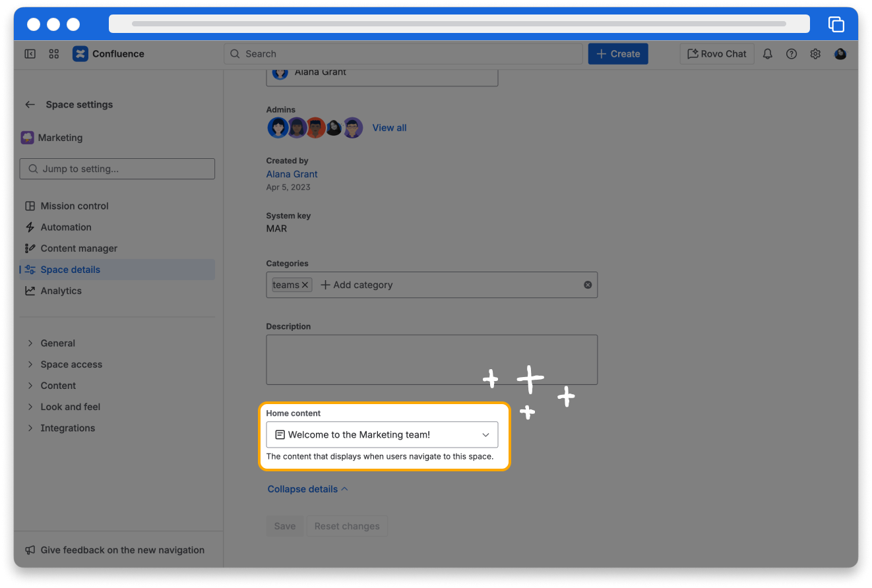Click the back arrow beside Space settings
This screenshot has width=872, height=588.
click(30, 105)
